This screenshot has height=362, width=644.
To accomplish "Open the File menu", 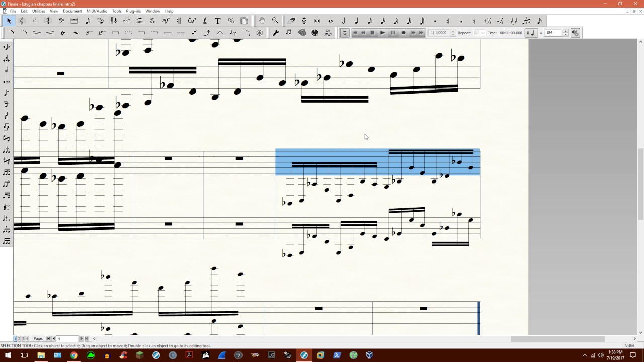I will coord(13,11).
